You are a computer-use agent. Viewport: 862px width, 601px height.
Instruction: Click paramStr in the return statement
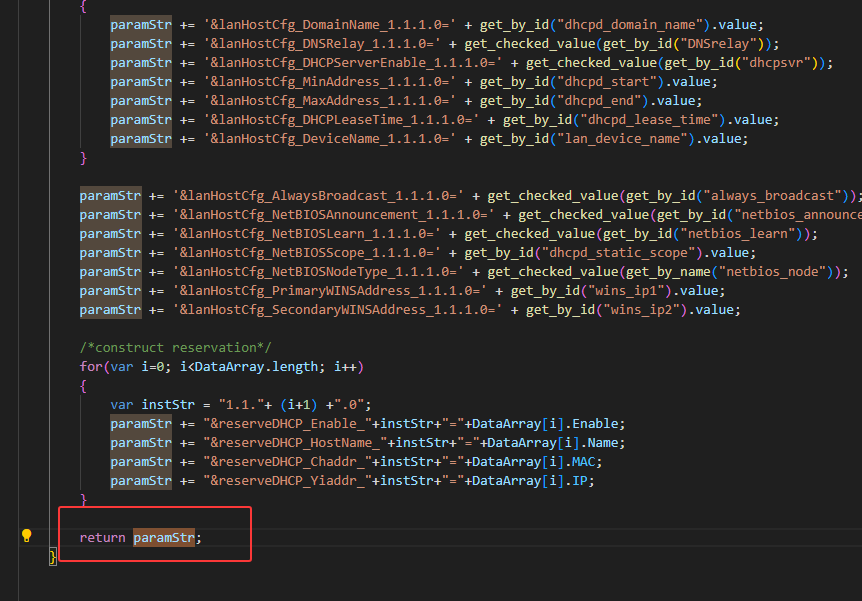click(x=164, y=537)
